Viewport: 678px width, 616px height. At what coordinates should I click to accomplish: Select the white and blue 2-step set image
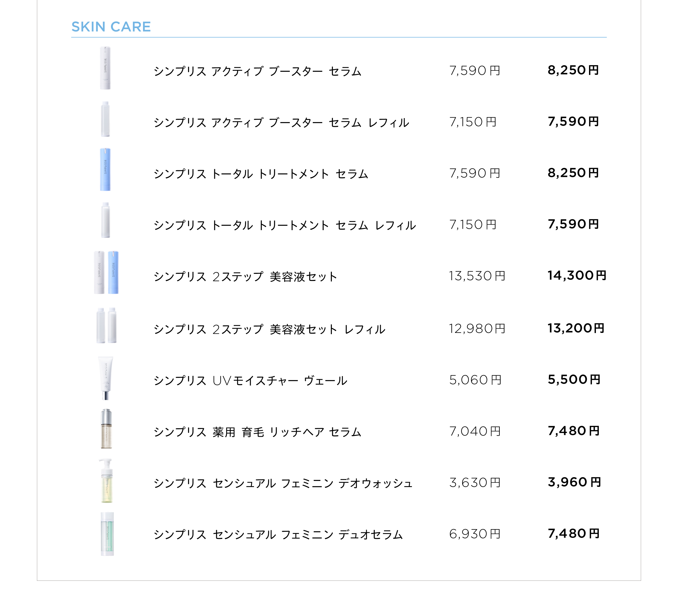106,272
